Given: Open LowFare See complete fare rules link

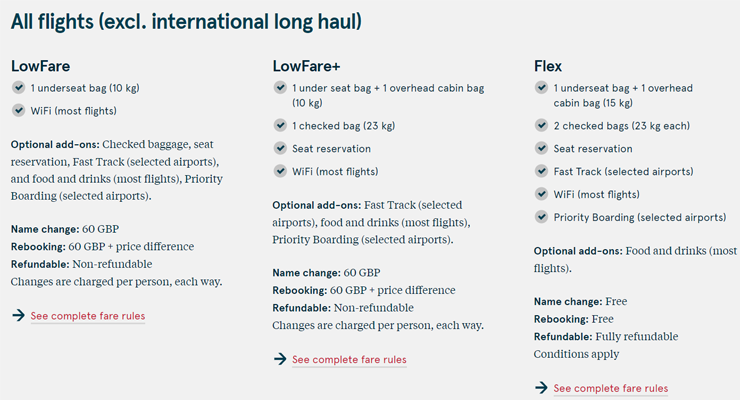Looking at the screenshot, I should [x=88, y=316].
